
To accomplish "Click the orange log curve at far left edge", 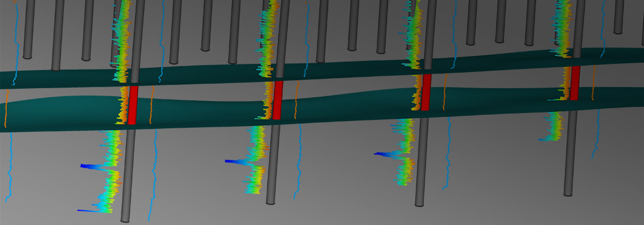I will 6,108.
